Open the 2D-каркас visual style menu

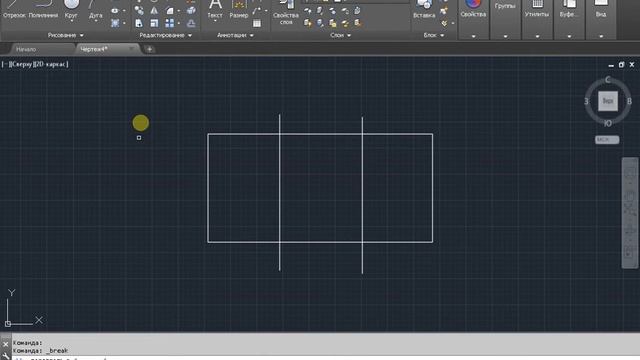click(51, 64)
